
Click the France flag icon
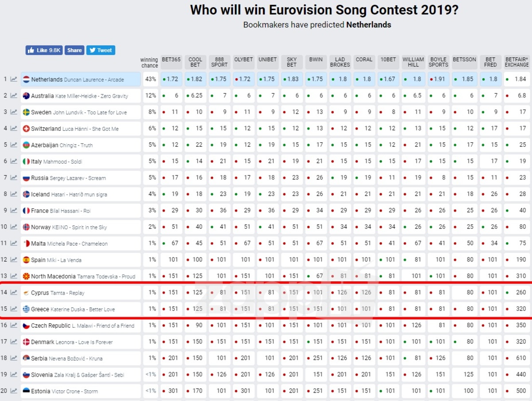pos(26,211)
